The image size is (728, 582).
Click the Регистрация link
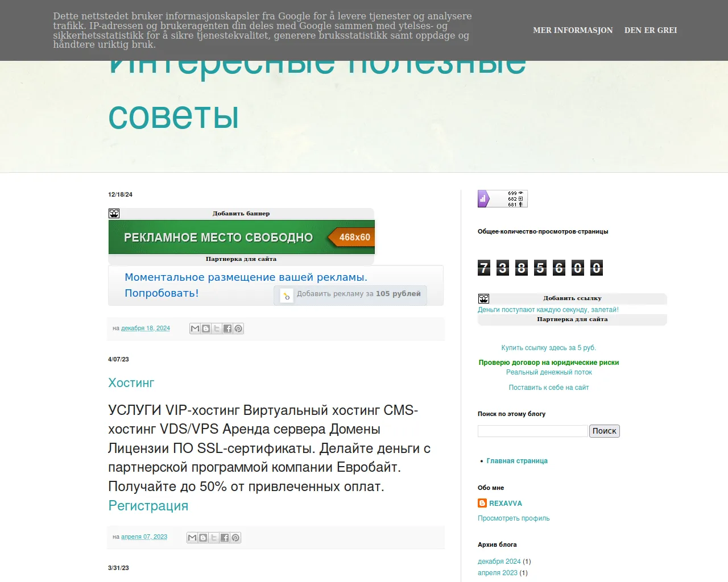(148, 506)
